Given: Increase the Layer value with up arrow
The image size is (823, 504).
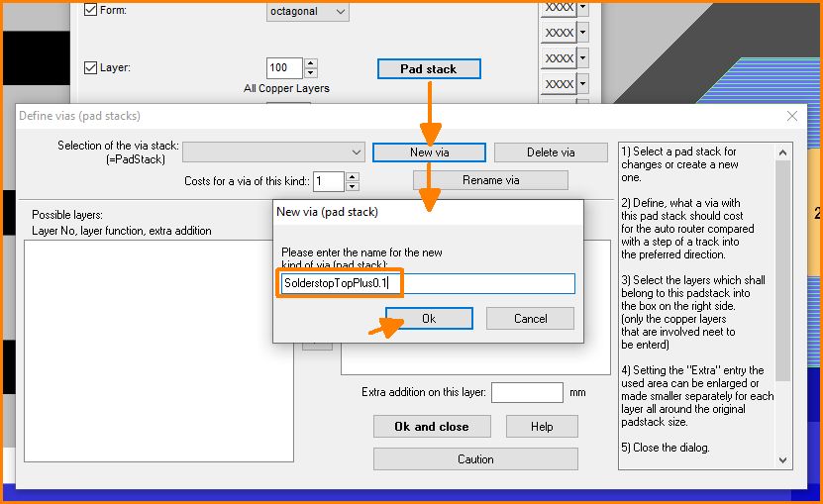Looking at the screenshot, I should (x=311, y=63).
